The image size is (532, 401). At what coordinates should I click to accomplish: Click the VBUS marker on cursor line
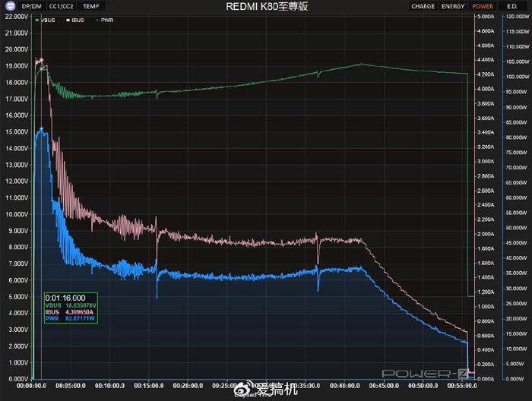(41, 69)
